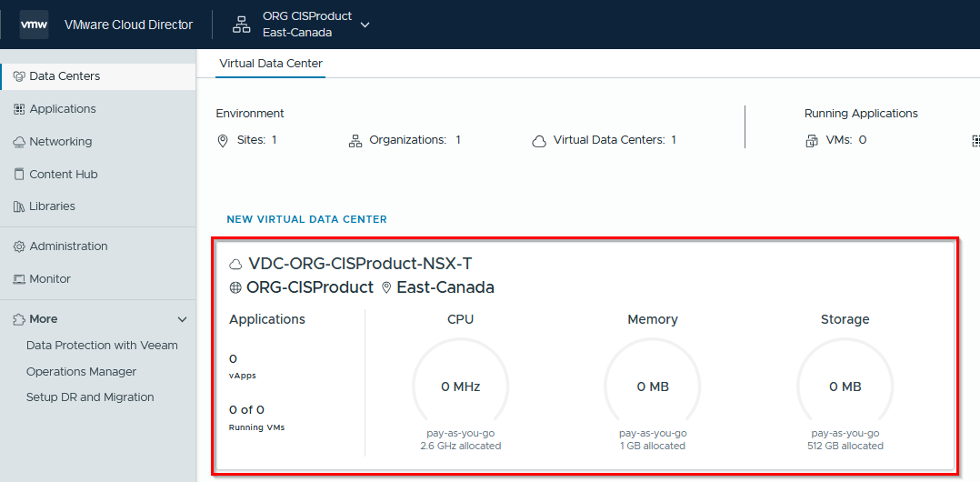980x482 pixels.
Task: Click the cloud icon beside VDC-ORG-CISProduct-NSX-T
Action: (235, 265)
